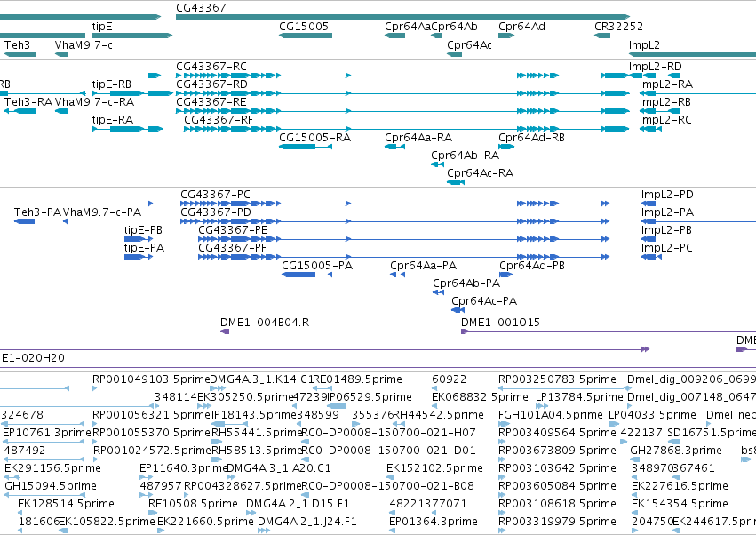
Task: Select the RP003250783.5prime EST label
Action: pos(557,379)
